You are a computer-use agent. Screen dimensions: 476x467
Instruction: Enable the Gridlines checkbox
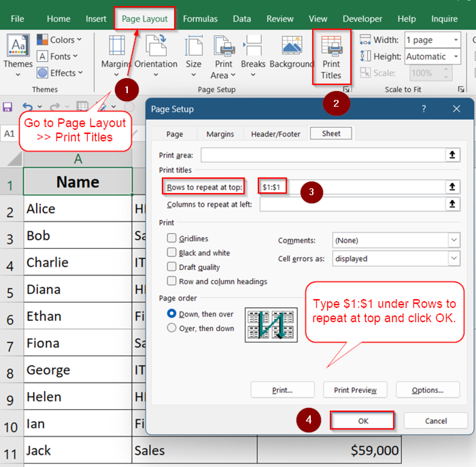pyautogui.click(x=172, y=238)
